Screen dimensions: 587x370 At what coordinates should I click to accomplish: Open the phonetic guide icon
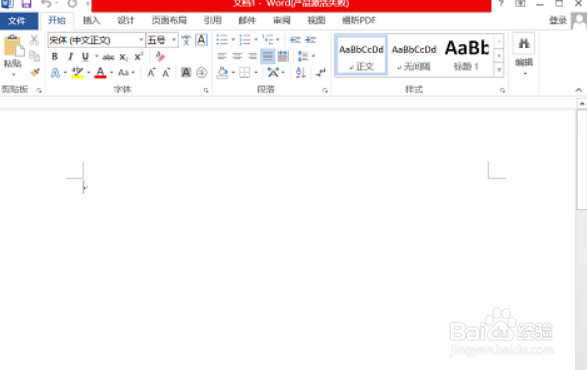pos(186,40)
